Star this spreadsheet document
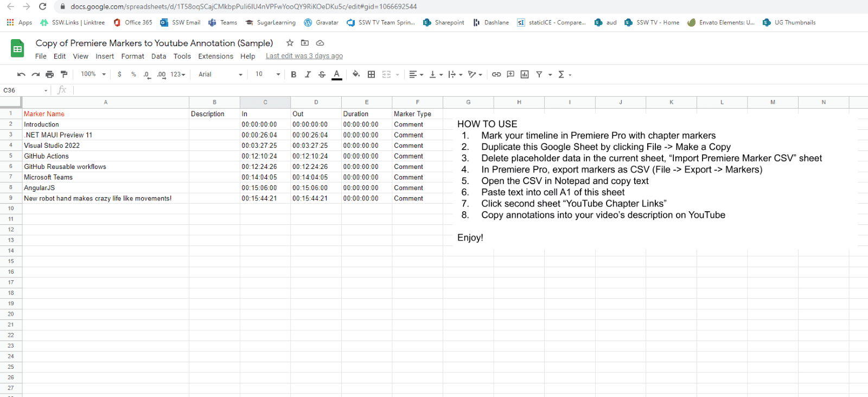The image size is (868, 397). (x=290, y=43)
